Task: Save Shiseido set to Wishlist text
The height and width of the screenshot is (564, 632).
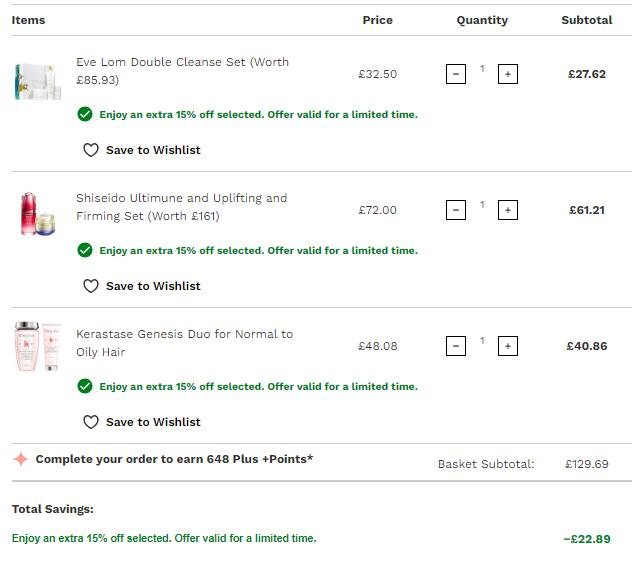Action: click(x=153, y=286)
